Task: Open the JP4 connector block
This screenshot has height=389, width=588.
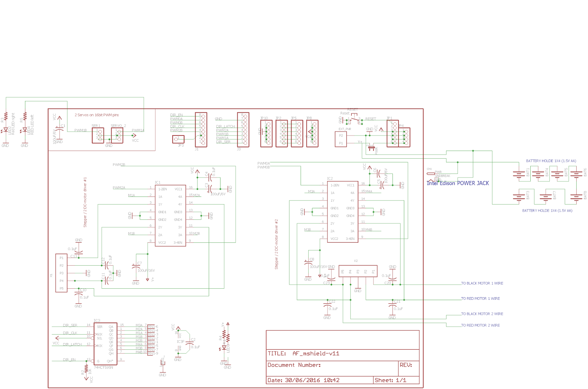Action: (404, 138)
